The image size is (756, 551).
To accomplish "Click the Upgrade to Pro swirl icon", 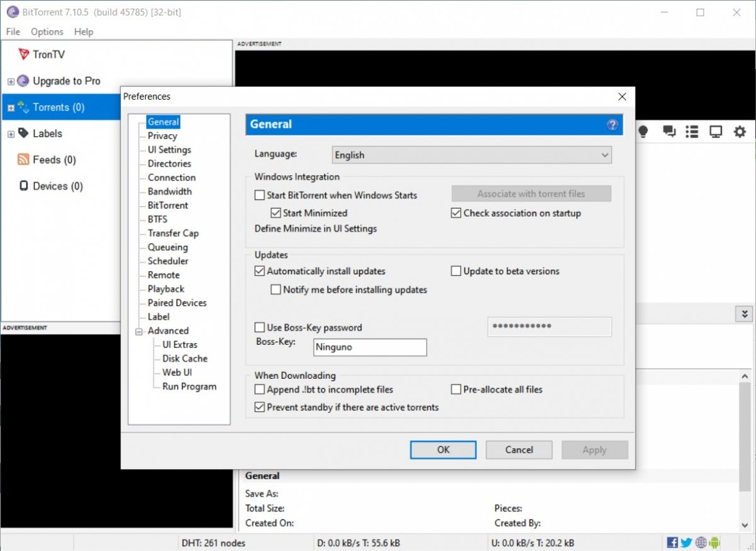I will pos(23,81).
